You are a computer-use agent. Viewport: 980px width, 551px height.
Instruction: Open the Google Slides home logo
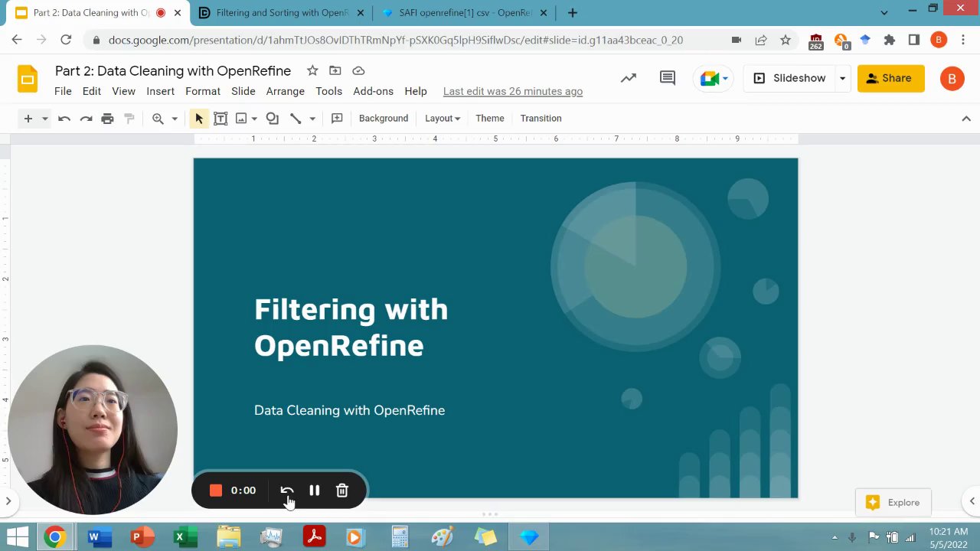[x=28, y=79]
